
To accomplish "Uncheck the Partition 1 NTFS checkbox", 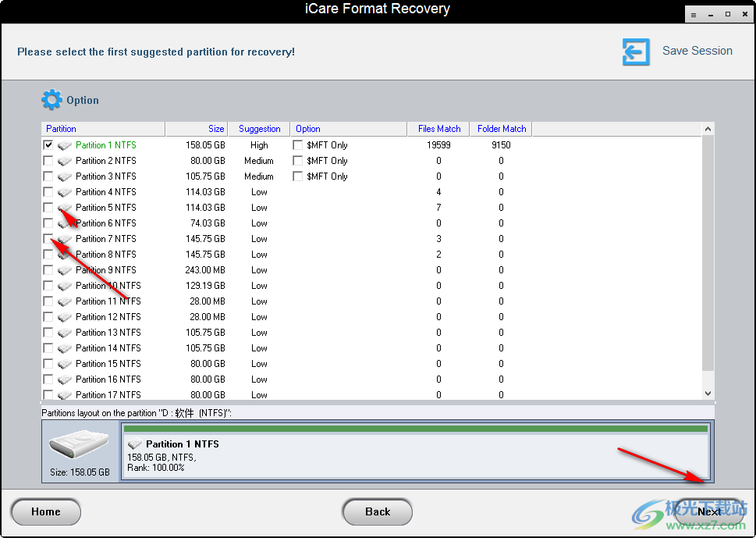I will click(x=48, y=144).
